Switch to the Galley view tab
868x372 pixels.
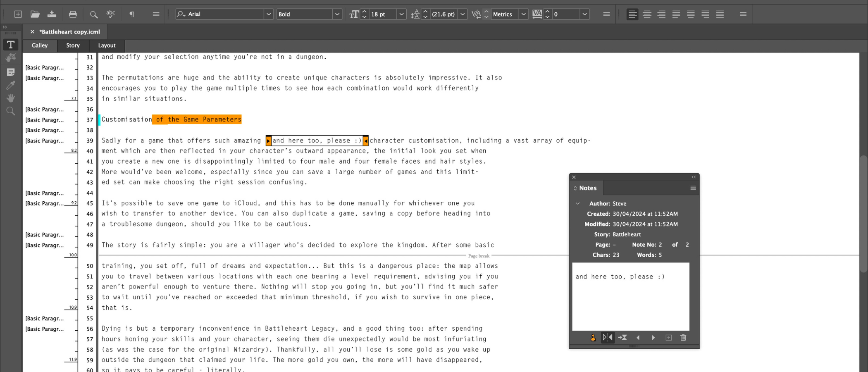(x=40, y=45)
